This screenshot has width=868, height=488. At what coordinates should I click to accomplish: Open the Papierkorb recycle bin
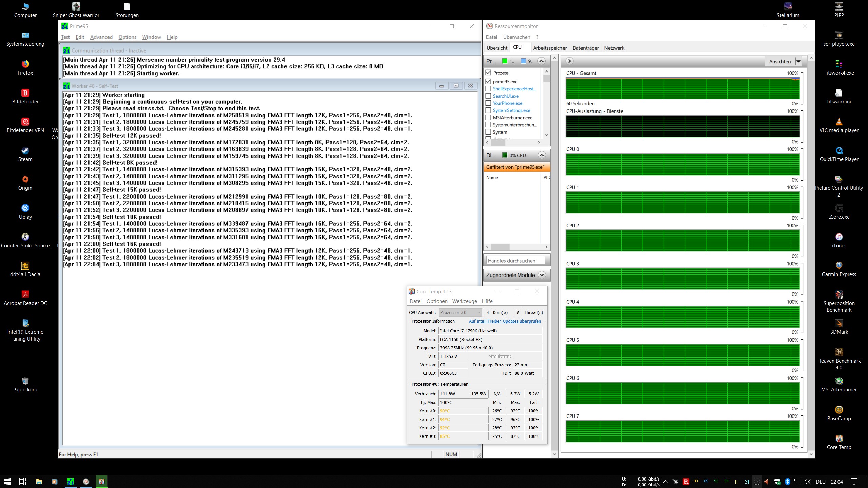[25, 385]
